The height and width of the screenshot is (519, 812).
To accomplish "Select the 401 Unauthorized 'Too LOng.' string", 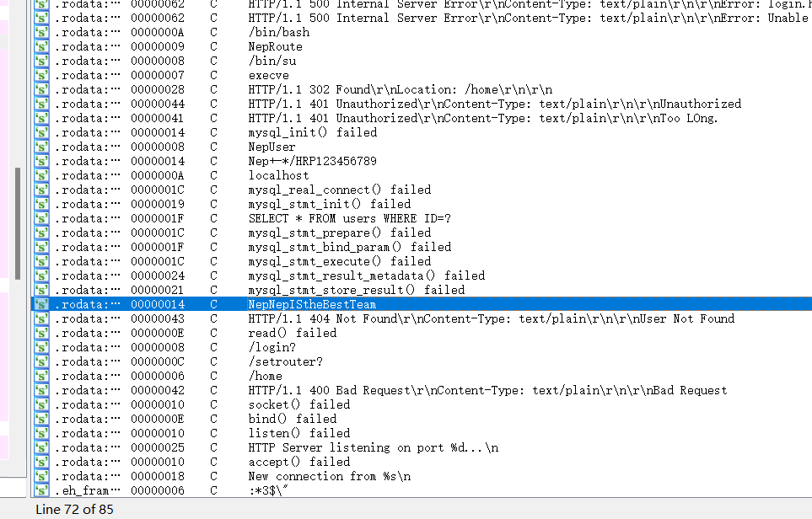I will coord(482,118).
